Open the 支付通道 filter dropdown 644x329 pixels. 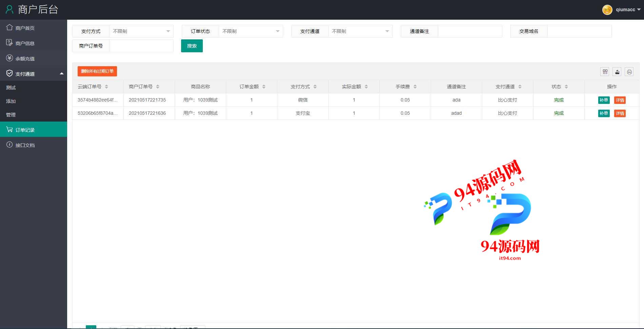click(x=360, y=31)
